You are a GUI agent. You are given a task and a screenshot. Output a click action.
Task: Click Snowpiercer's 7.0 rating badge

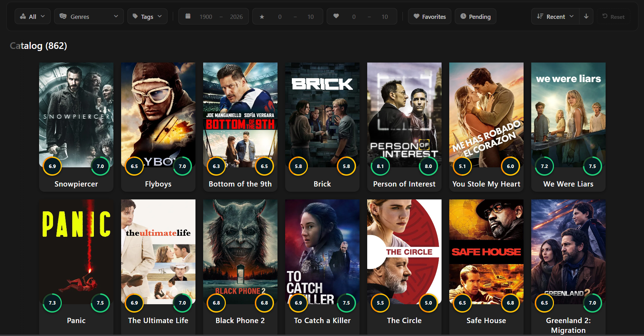coord(100,166)
